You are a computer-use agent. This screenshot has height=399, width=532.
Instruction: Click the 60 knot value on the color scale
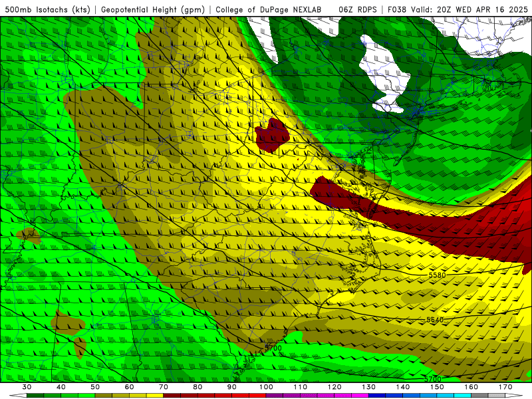[129, 387]
